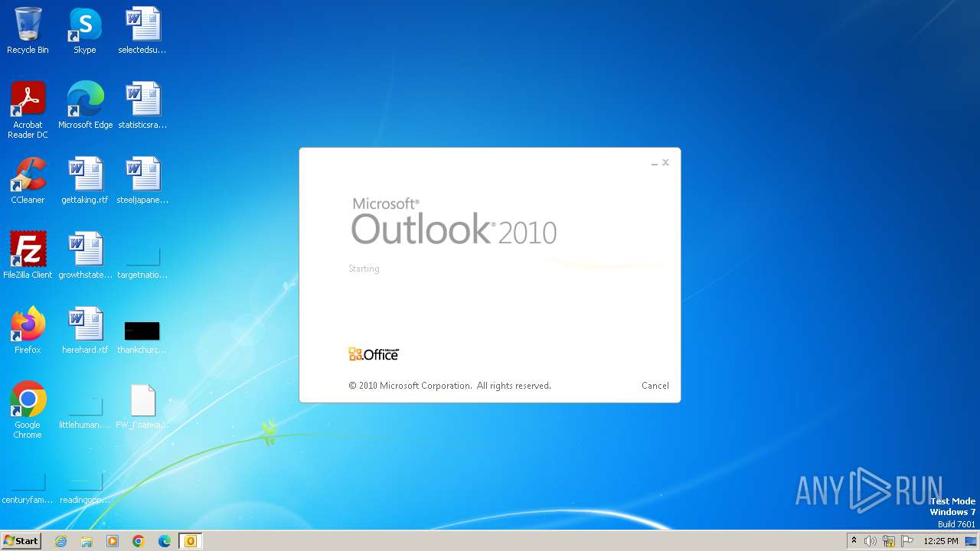Open Internet Explorer from the taskbar
The height and width of the screenshot is (551, 980).
click(x=60, y=541)
